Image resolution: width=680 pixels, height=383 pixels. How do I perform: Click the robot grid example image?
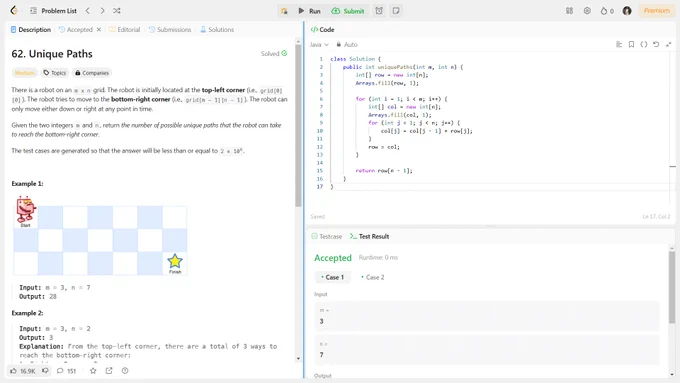coord(100,236)
